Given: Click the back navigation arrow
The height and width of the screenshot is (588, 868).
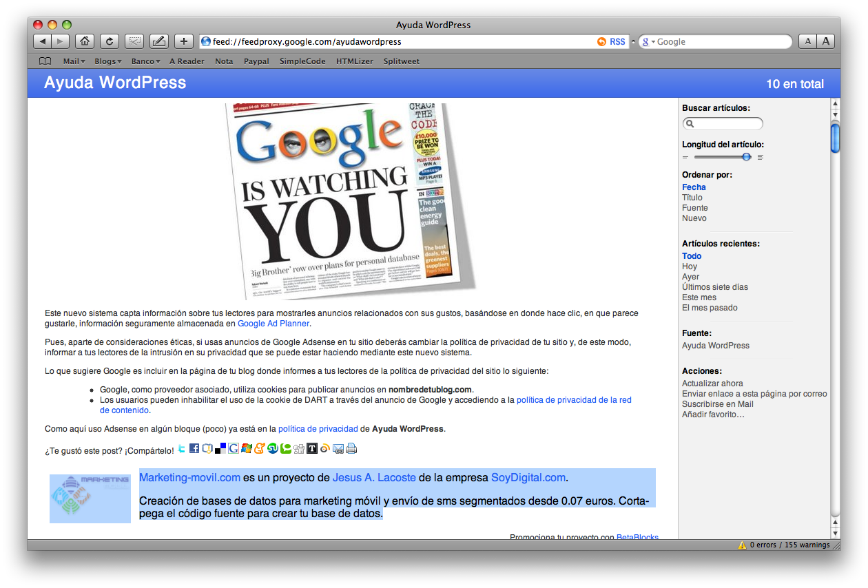Looking at the screenshot, I should pyautogui.click(x=42, y=41).
